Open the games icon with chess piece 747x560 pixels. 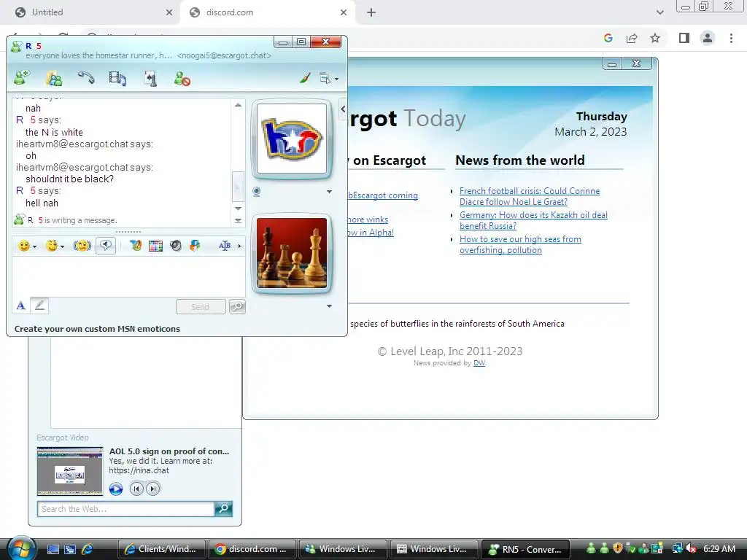150,78
